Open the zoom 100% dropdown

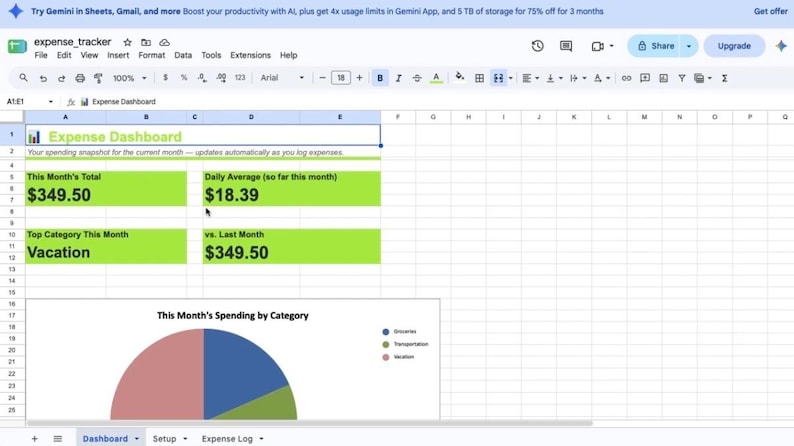129,78
